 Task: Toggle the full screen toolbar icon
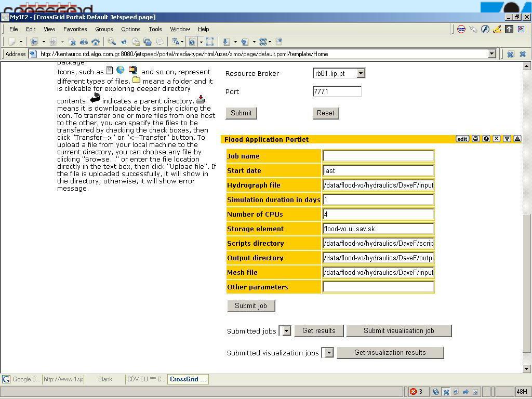[x=210, y=42]
